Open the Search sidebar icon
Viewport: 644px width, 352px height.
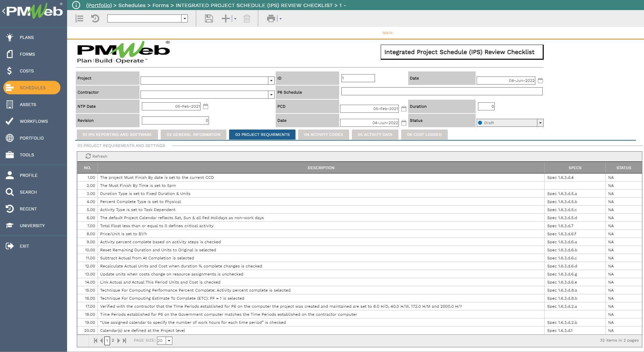[x=10, y=192]
